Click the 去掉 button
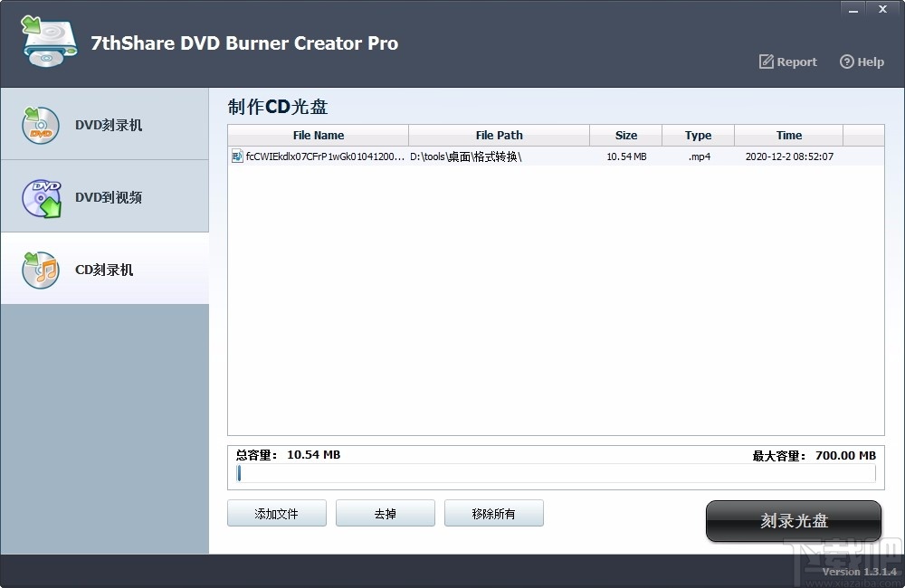The height and width of the screenshot is (588, 905). tap(385, 512)
